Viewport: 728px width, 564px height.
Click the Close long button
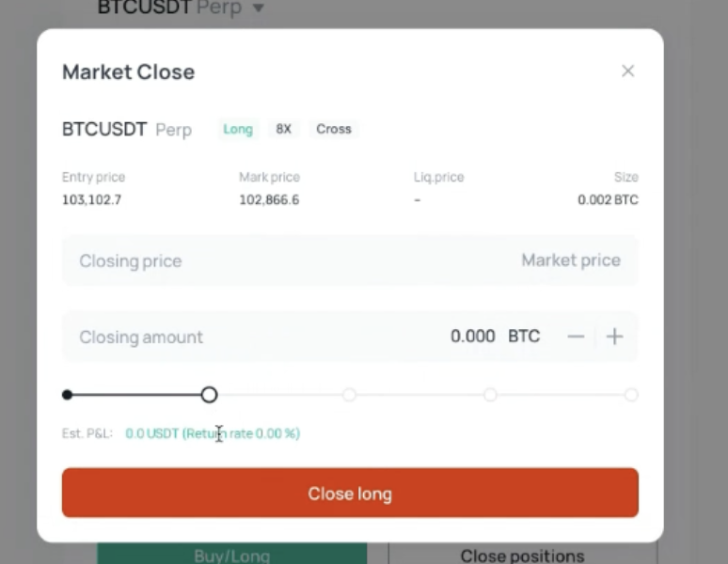tap(350, 493)
